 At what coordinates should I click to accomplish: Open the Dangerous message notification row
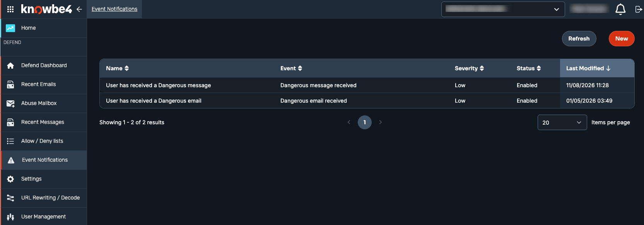(367, 85)
